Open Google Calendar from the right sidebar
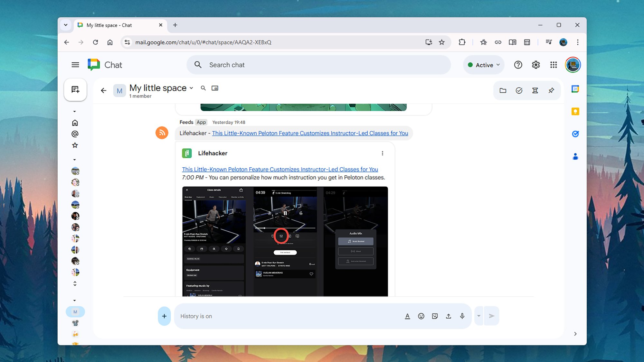Image resolution: width=644 pixels, height=362 pixels. click(x=575, y=89)
